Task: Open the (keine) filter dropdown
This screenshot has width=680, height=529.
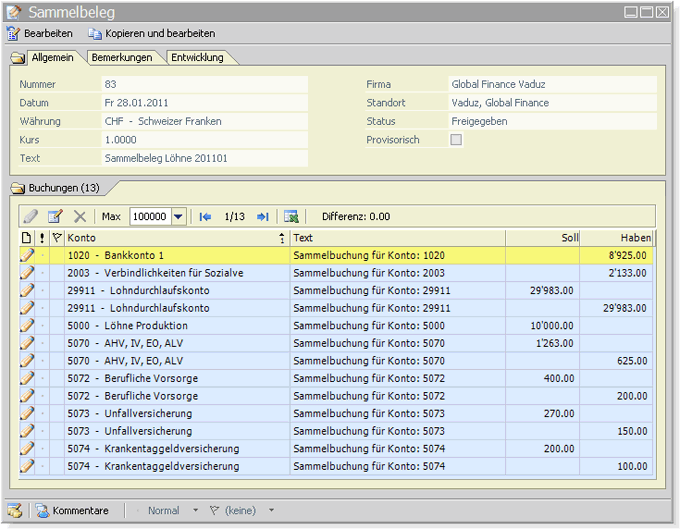Action: 271,510
